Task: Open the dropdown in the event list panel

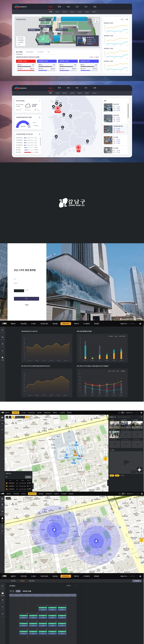Action: pos(24,477)
